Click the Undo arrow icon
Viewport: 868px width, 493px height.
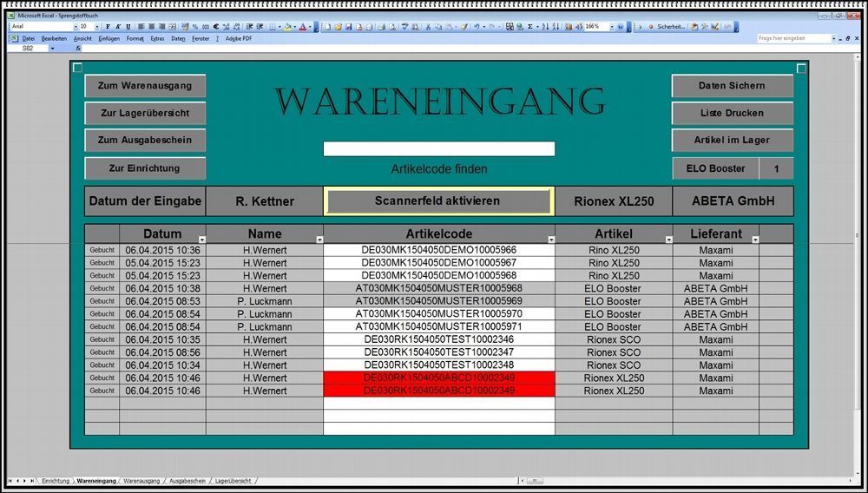(x=477, y=27)
